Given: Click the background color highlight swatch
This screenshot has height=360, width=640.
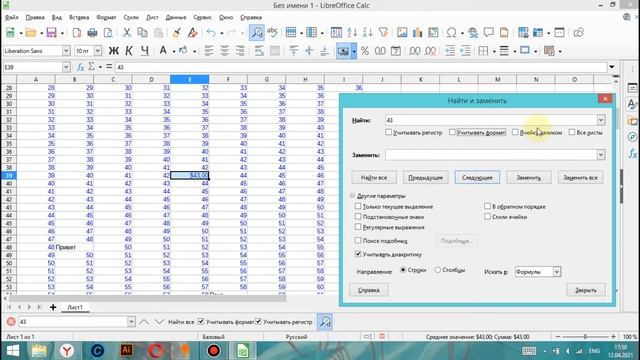Looking at the screenshot, I should click(183, 51).
